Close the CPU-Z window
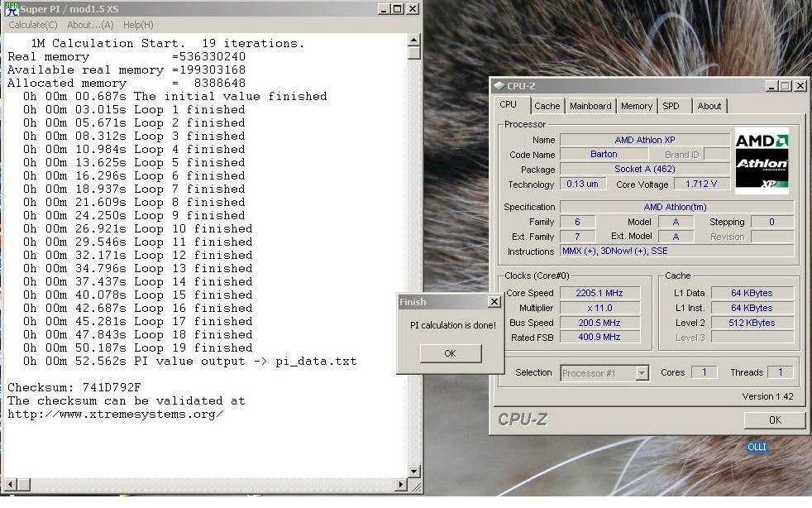812x508 pixels. coord(800,85)
